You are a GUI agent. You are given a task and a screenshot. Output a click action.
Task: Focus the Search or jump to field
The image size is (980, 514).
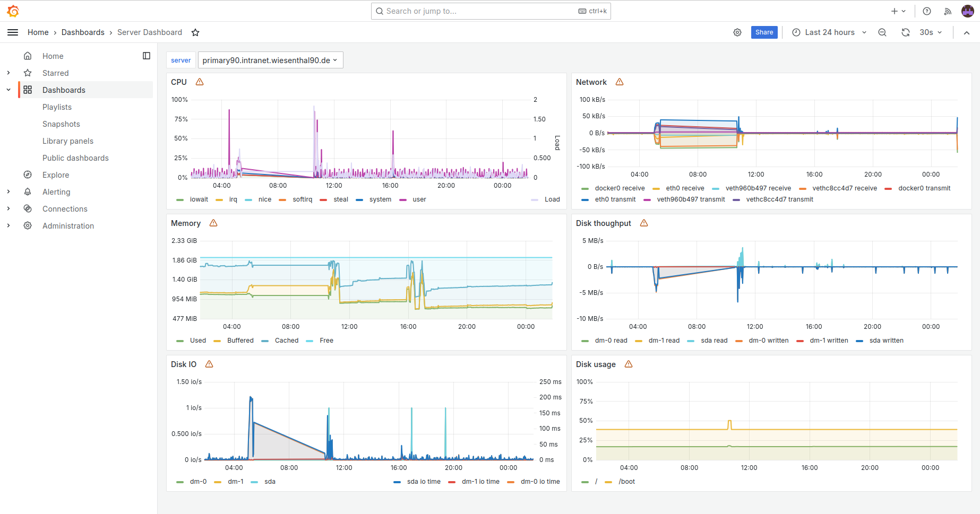tap(491, 11)
